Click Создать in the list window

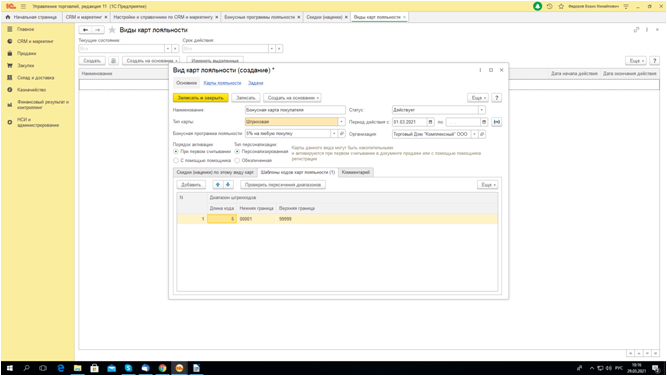click(x=92, y=61)
